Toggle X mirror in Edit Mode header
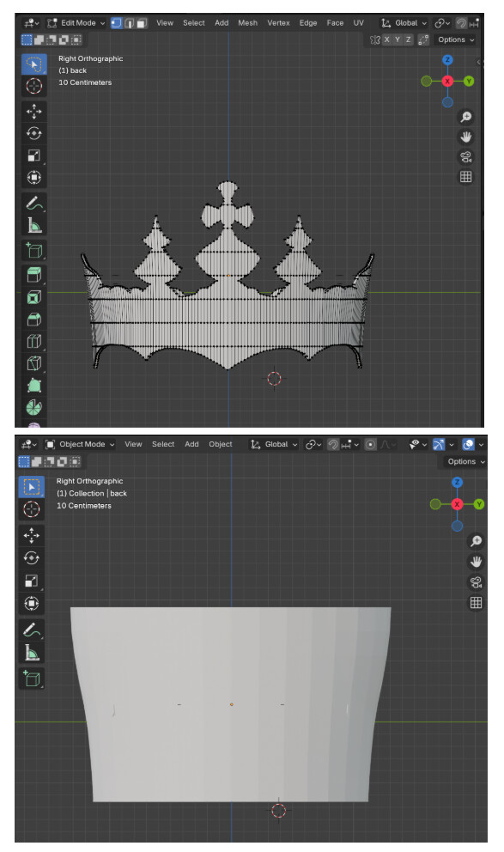The height and width of the screenshot is (852, 504). click(x=386, y=40)
